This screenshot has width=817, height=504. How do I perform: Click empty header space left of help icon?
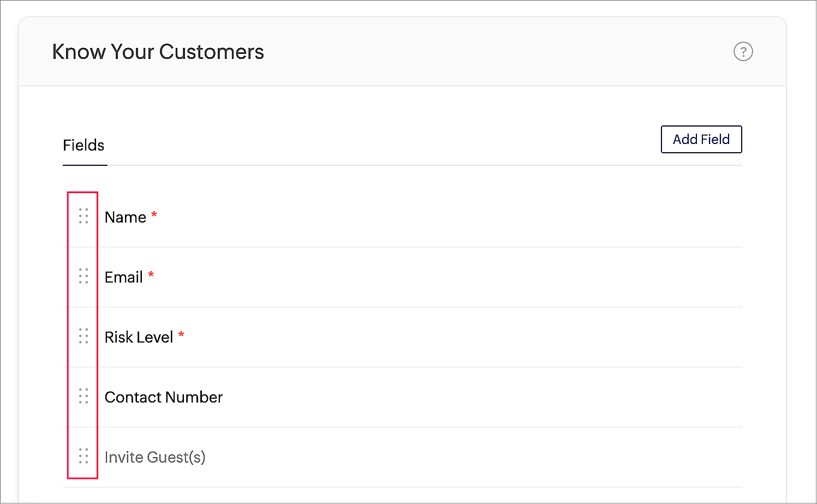pyautogui.click(x=491, y=52)
